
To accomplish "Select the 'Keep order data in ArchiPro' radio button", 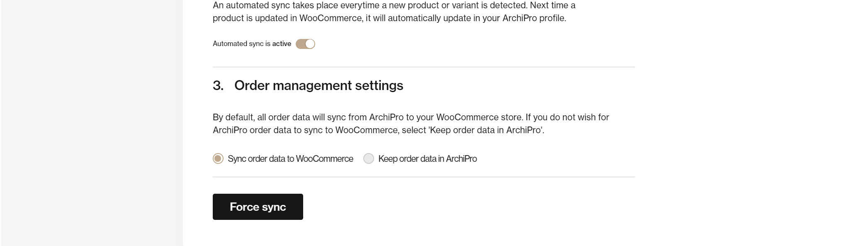I will [369, 158].
